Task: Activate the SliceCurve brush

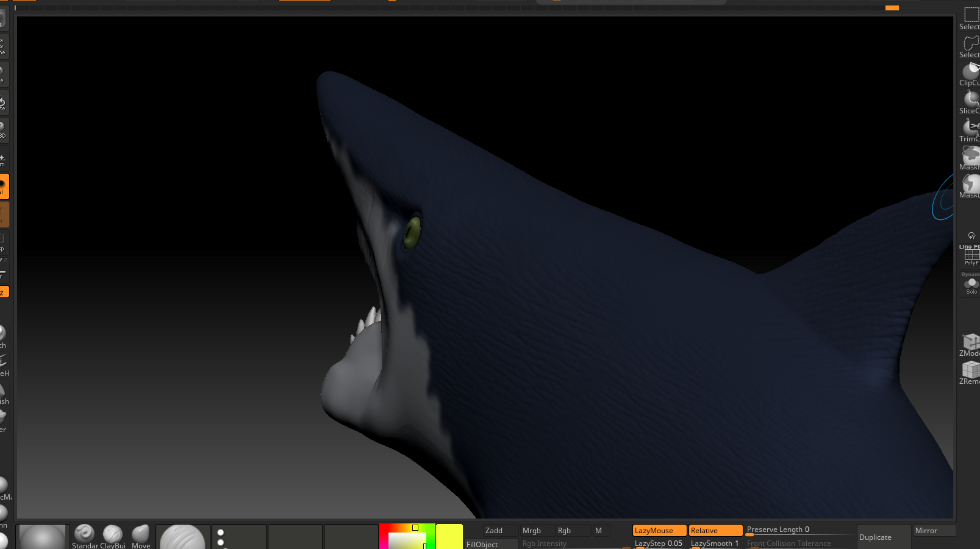Action: 970,102
